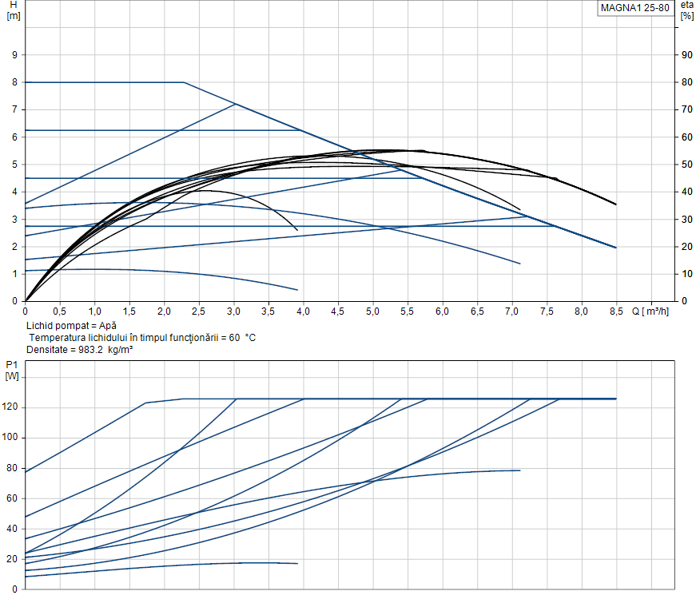Viewport: 700px width, 603px height.
Task: Click the 10 tick on eta axis
Action: tap(686, 274)
